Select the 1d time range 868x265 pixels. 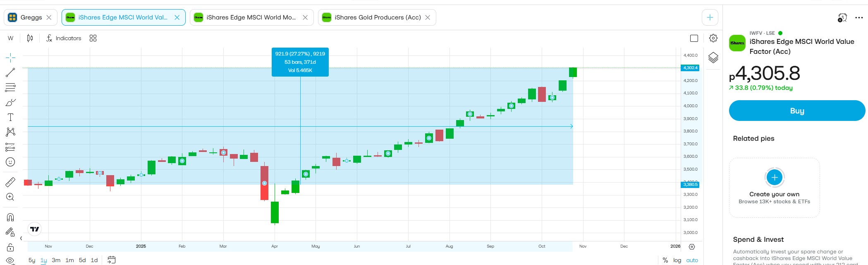coord(94,260)
